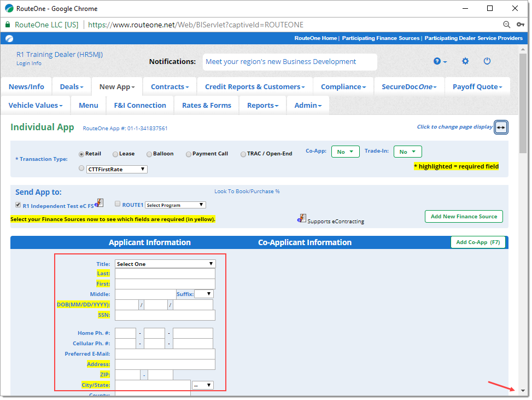Viewport: 532px width, 400px height.
Task: Click the saved password key icon
Action: pos(520,25)
